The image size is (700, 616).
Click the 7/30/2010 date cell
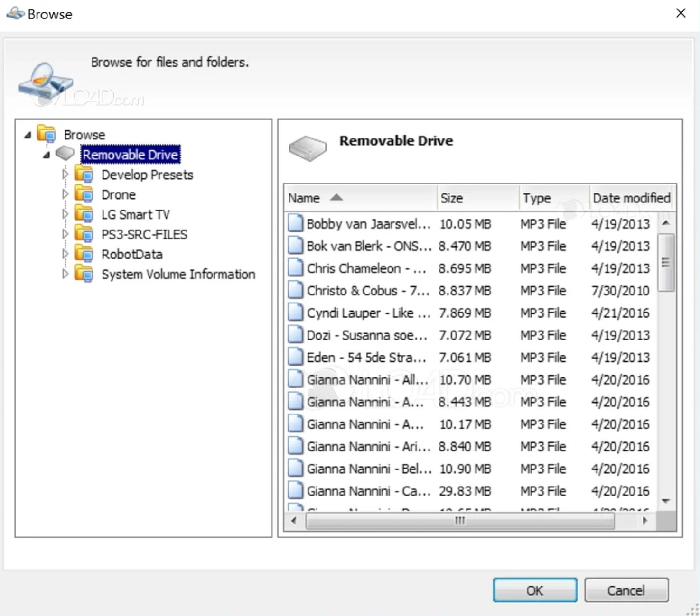(x=620, y=290)
